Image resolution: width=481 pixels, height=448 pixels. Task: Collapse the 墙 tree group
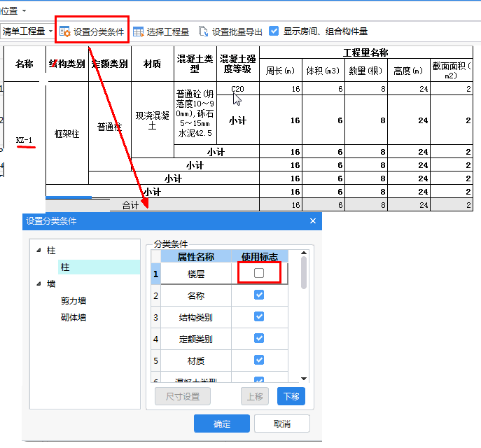(x=39, y=284)
